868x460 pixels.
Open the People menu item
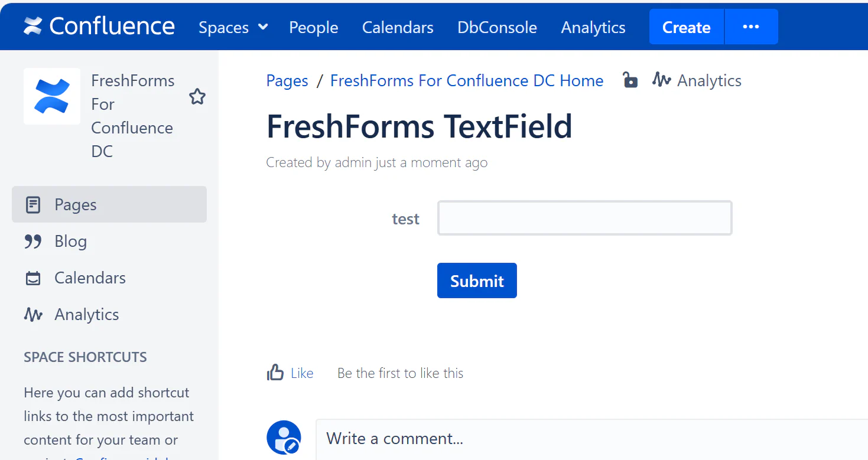pyautogui.click(x=313, y=27)
